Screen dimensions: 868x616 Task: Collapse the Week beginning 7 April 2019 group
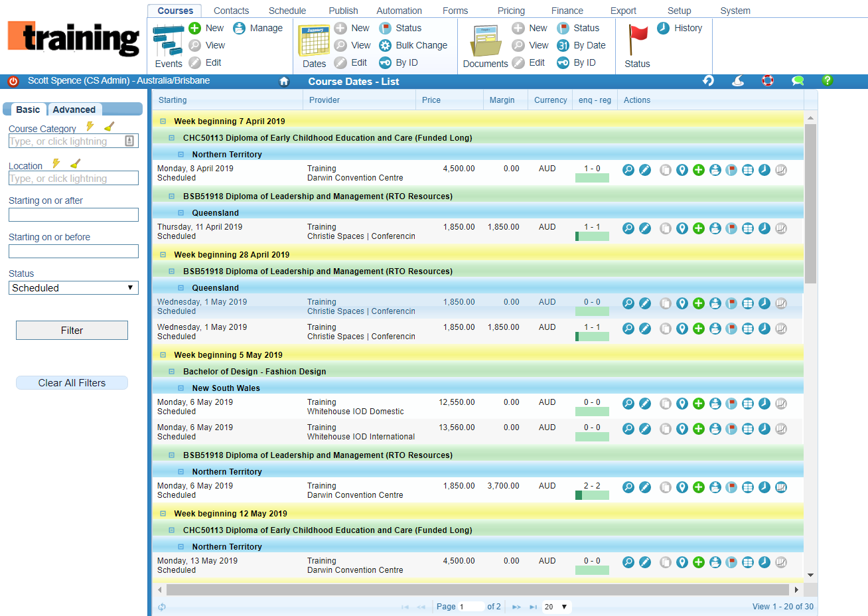[x=163, y=121]
